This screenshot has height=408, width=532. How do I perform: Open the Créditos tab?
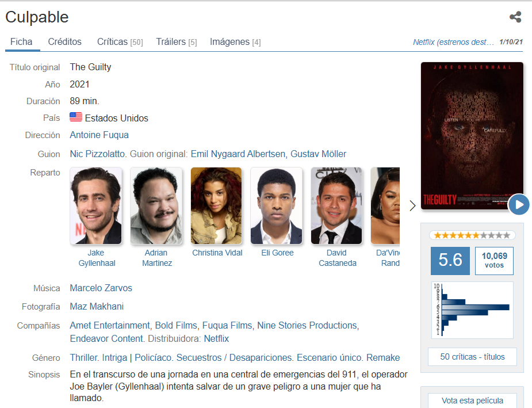(x=65, y=42)
